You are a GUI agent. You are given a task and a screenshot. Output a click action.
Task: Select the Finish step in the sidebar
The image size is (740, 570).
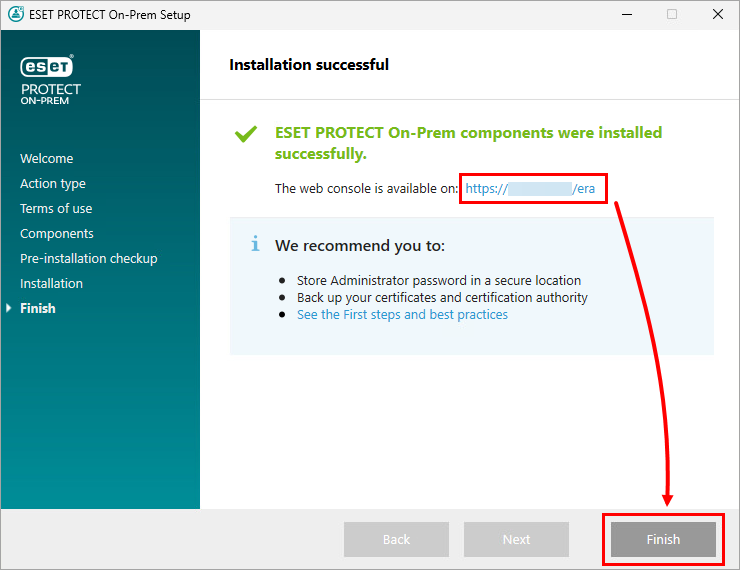(38, 309)
